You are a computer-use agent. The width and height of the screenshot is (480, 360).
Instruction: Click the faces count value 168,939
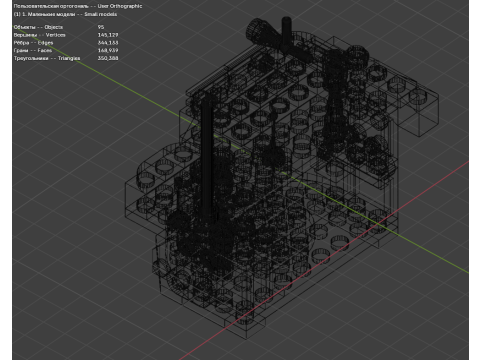108,50
